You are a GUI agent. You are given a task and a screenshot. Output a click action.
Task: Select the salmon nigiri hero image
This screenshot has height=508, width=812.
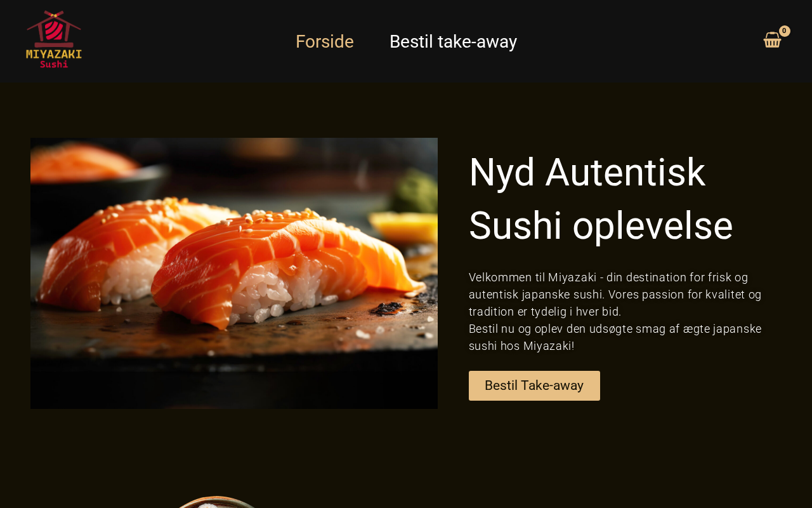point(234,273)
